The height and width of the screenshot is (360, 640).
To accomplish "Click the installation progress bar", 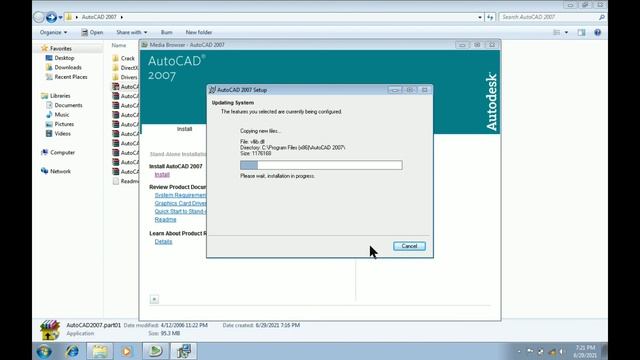I will point(321,165).
